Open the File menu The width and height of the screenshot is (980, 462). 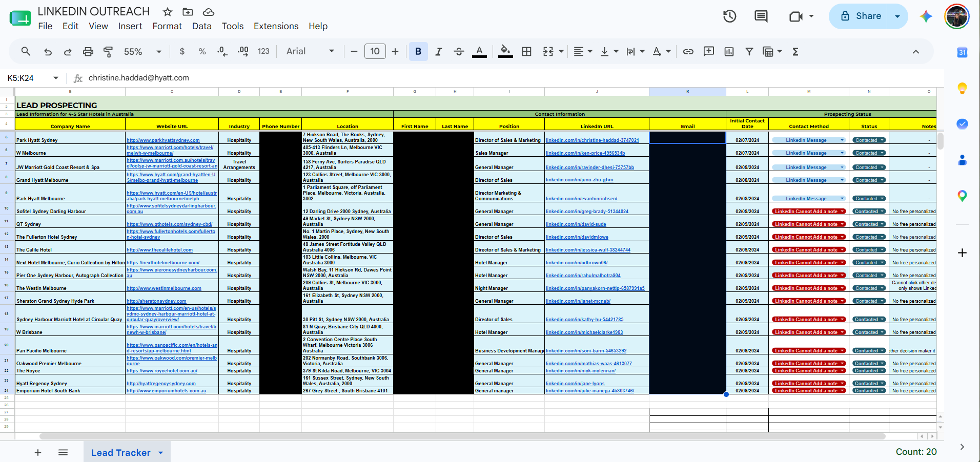[45, 26]
